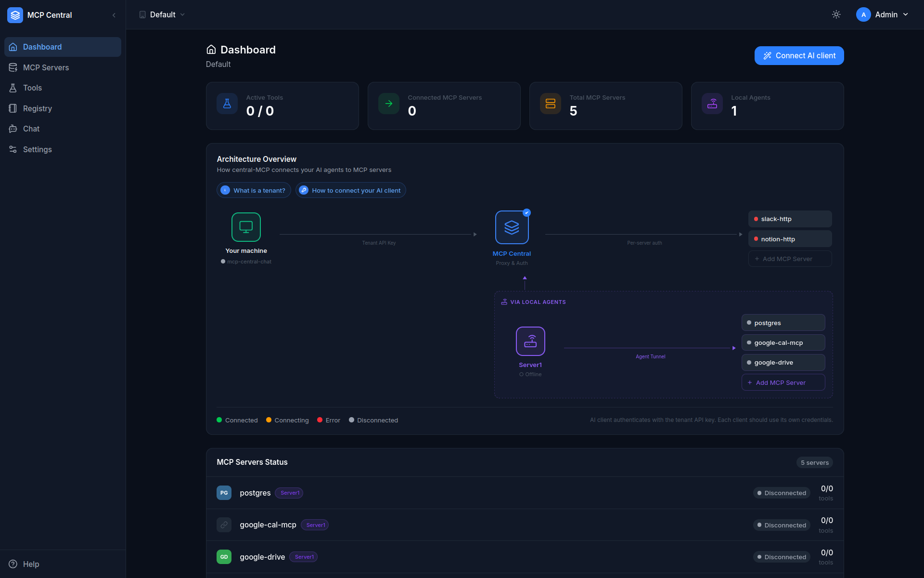Click the slack-http server node

point(790,219)
